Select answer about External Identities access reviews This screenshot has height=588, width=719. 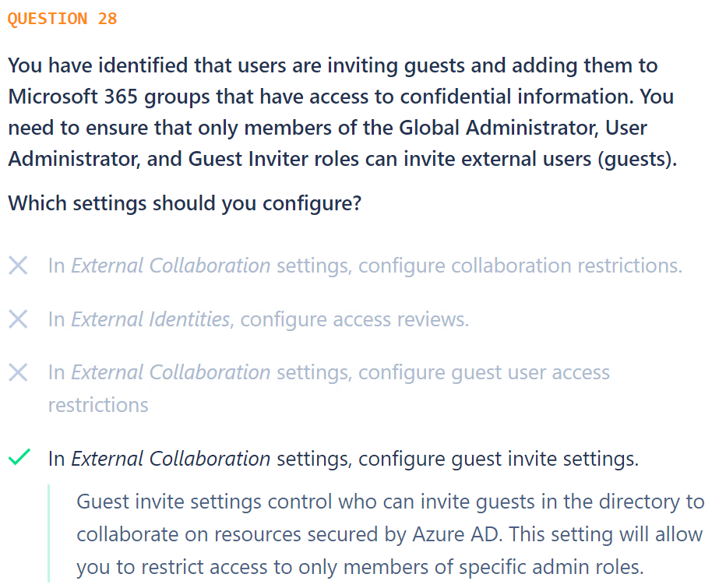[259, 319]
